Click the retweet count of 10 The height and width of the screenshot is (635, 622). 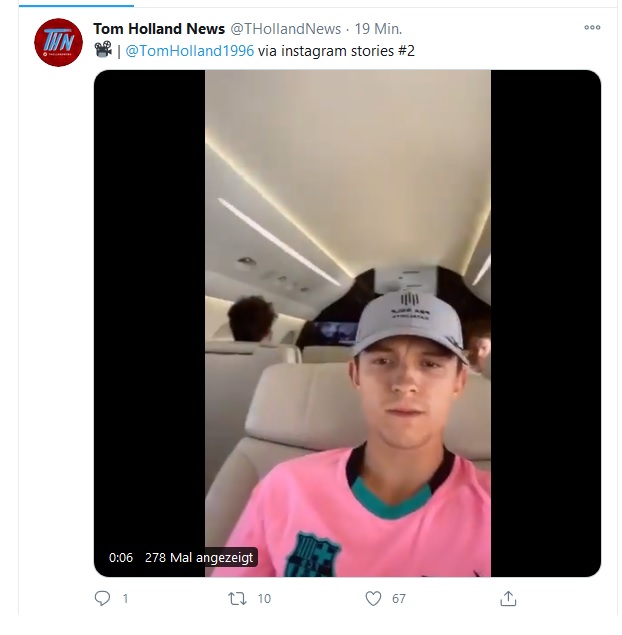coord(264,598)
